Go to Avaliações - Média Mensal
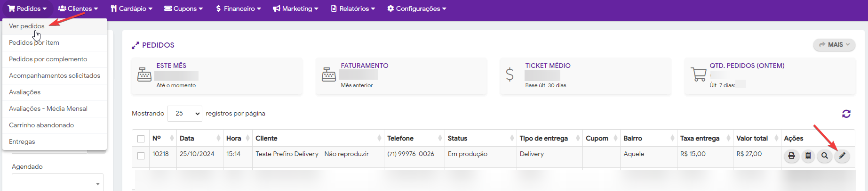Image resolution: width=868 pixels, height=191 pixels. 48,108
